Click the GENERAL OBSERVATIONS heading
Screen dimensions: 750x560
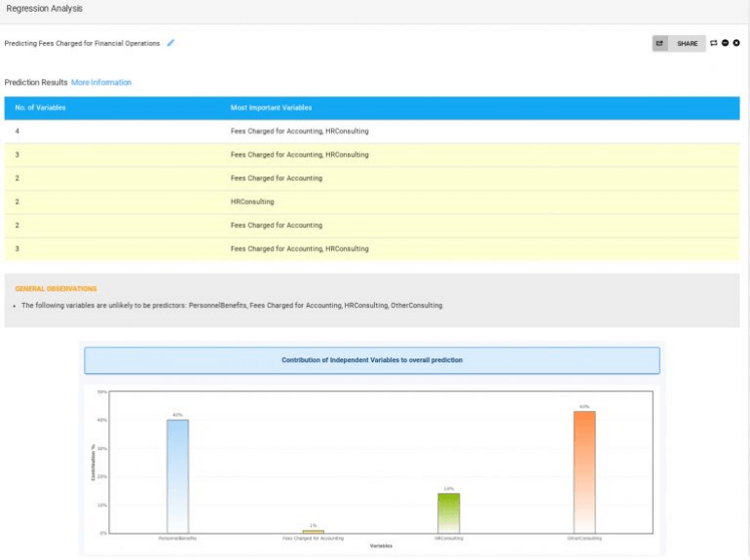pyautogui.click(x=56, y=288)
